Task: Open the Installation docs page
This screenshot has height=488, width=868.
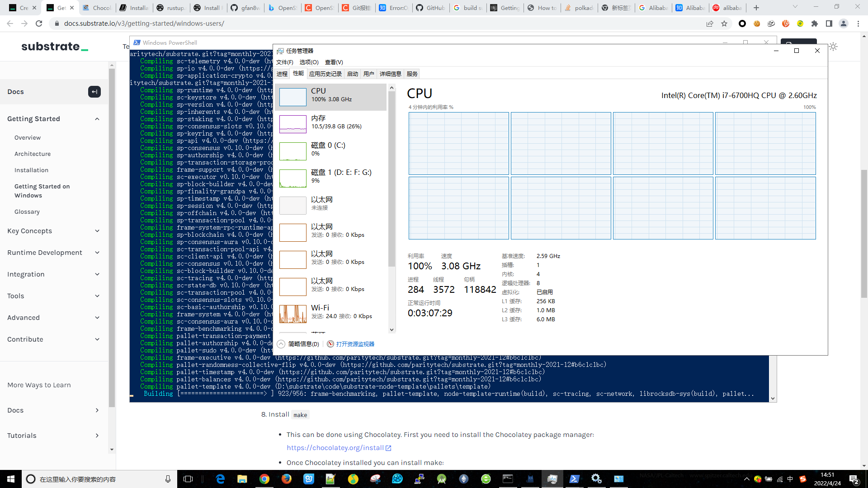Action: click(x=31, y=170)
